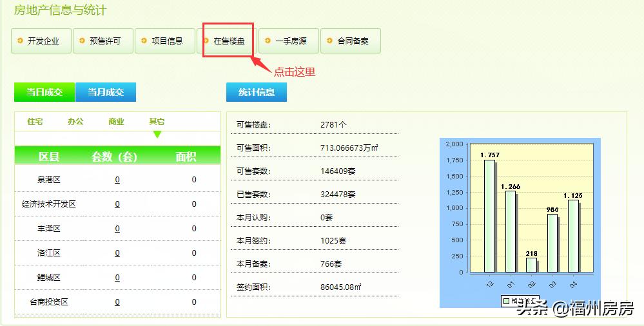Viewport: 644px width, 326px height.
Task: Select the 统计信息 tab
Action: tap(257, 92)
